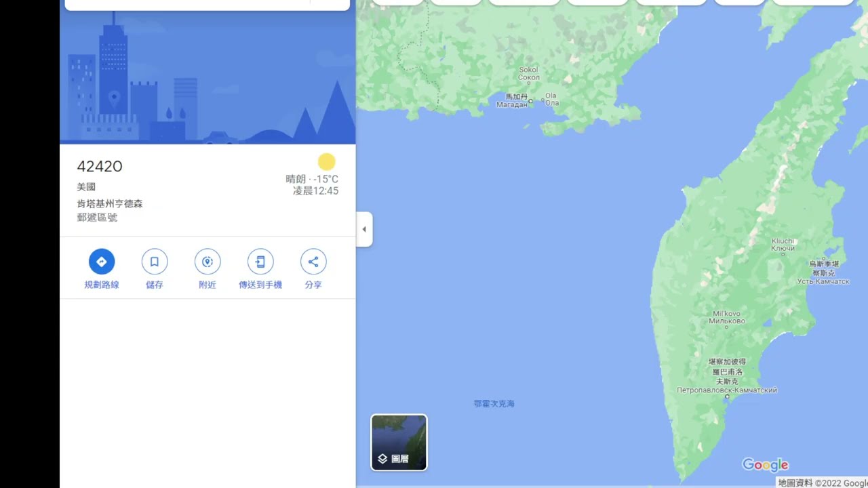Switch map layer via 圖層 thumbnail
The image size is (868, 488).
[399, 442]
